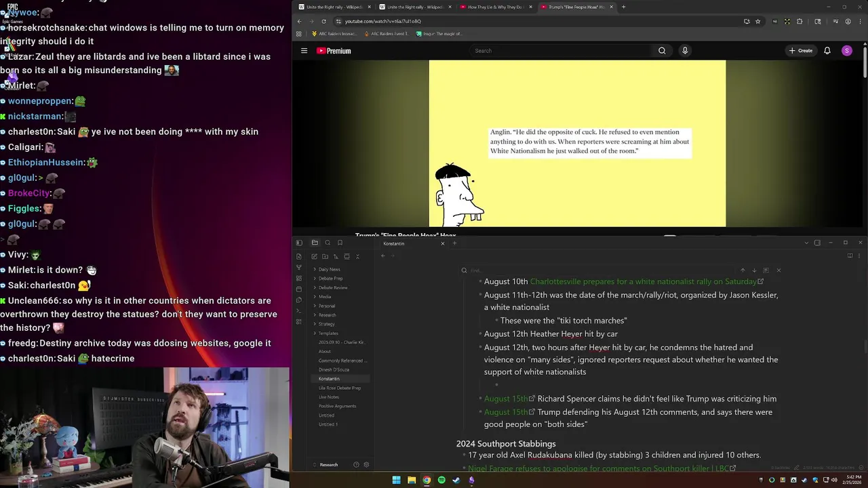The image size is (868, 488).
Task: Open Obsidian search pane magnifier icon
Action: tap(328, 243)
